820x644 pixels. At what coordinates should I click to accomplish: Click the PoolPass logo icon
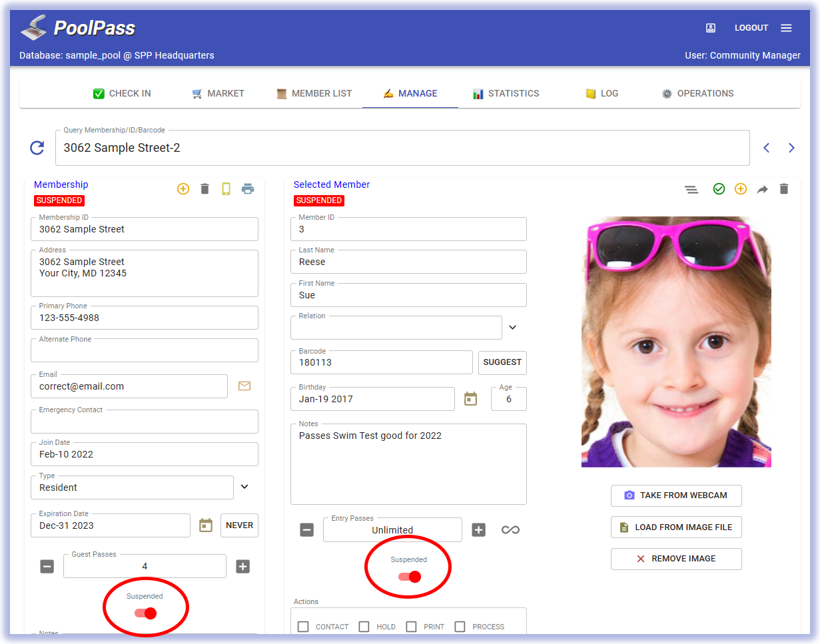point(33,27)
